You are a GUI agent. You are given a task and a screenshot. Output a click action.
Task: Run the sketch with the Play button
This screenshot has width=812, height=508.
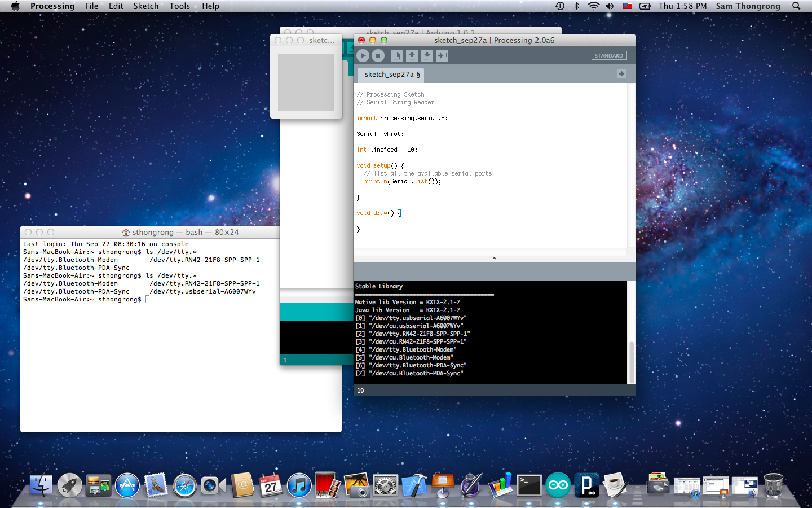tap(363, 55)
